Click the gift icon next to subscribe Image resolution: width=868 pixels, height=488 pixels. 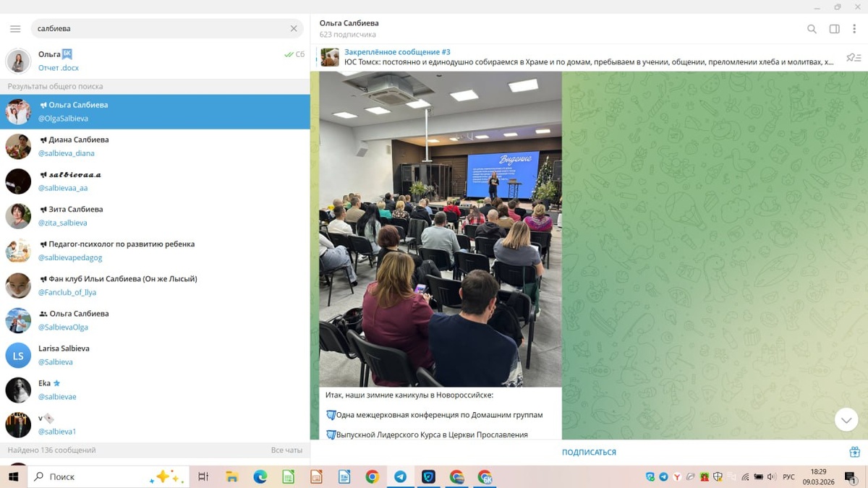[854, 453]
